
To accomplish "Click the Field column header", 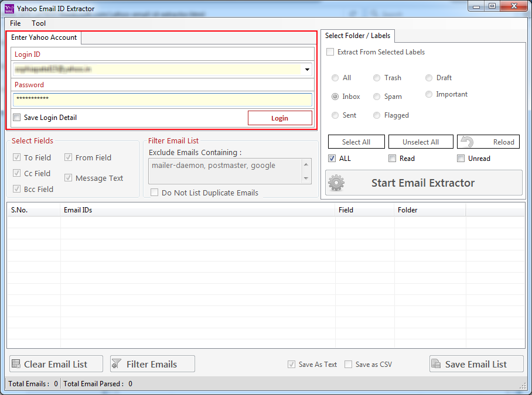I will pos(365,210).
